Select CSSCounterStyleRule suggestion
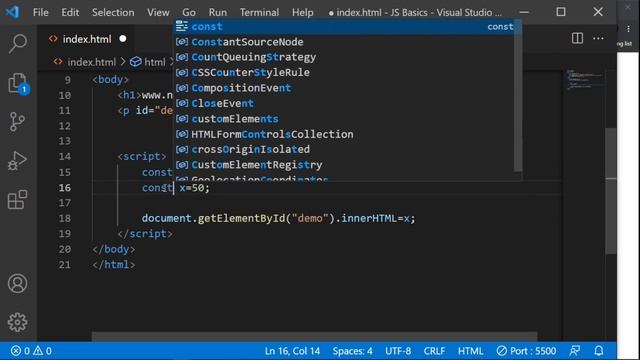 344,73
